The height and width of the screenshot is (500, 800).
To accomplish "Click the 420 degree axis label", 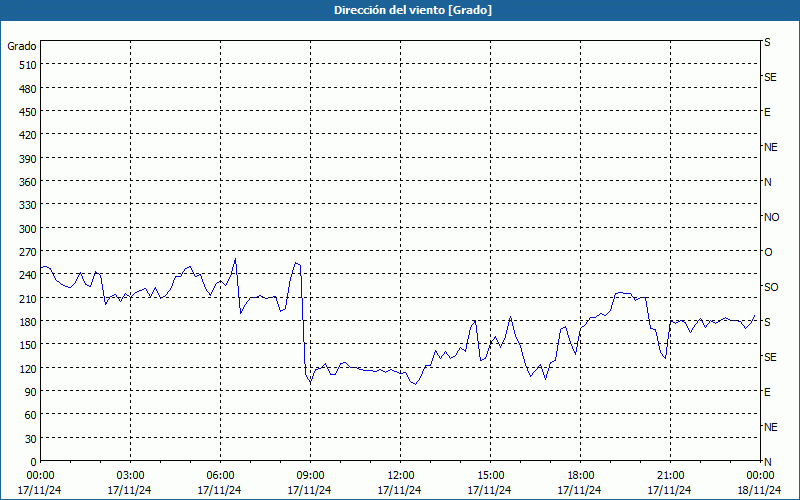I will pos(28,135).
